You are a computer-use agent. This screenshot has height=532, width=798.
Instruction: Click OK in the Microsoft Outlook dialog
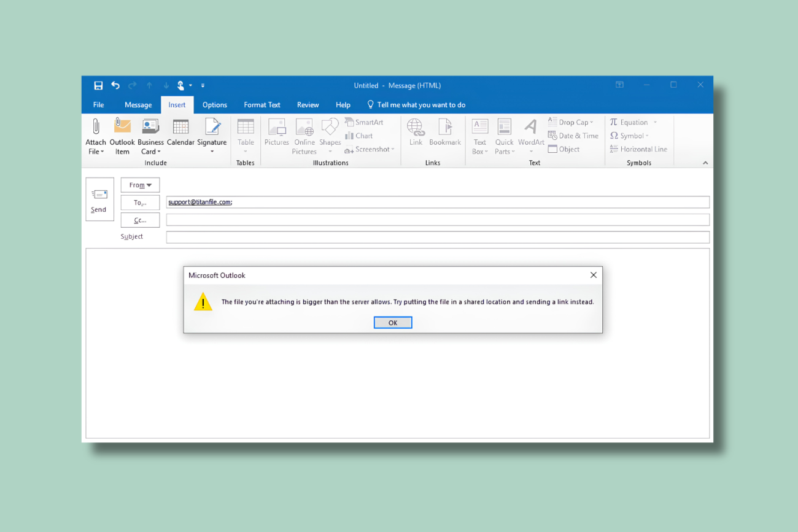click(x=393, y=323)
